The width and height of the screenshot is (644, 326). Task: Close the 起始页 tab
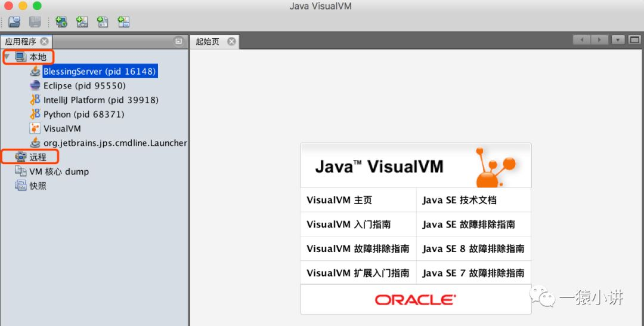(231, 42)
